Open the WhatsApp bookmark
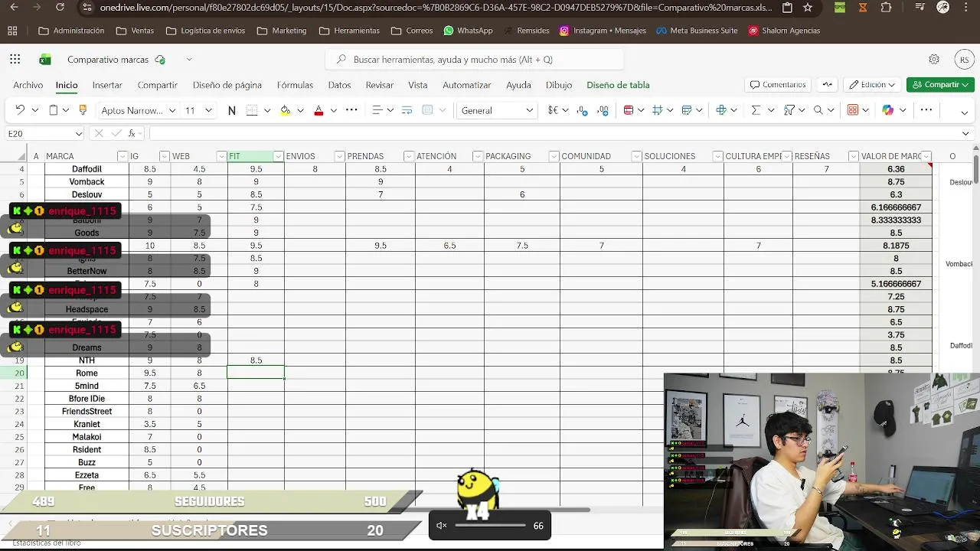 467,31
